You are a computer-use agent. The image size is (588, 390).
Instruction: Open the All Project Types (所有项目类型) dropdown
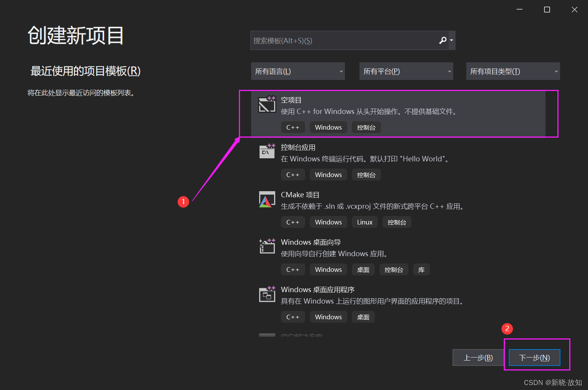[513, 71]
